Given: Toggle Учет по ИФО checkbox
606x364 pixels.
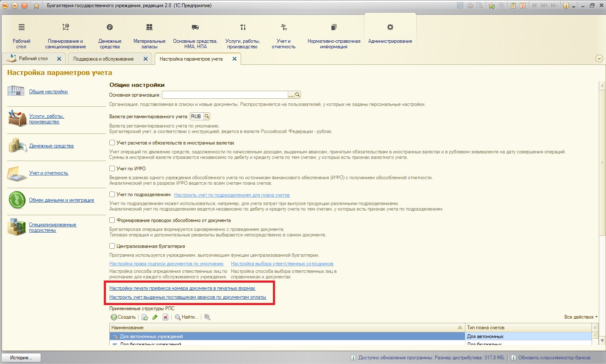Looking at the screenshot, I should [112, 168].
